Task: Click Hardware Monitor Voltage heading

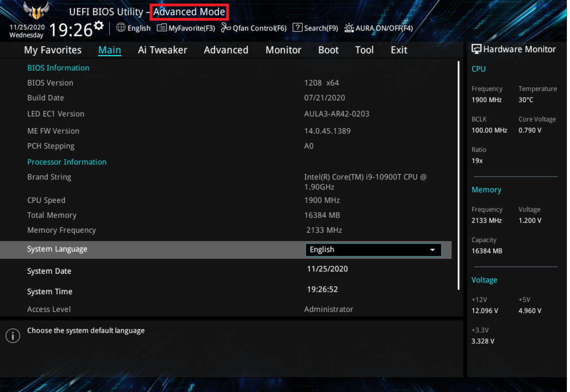Action: (484, 280)
